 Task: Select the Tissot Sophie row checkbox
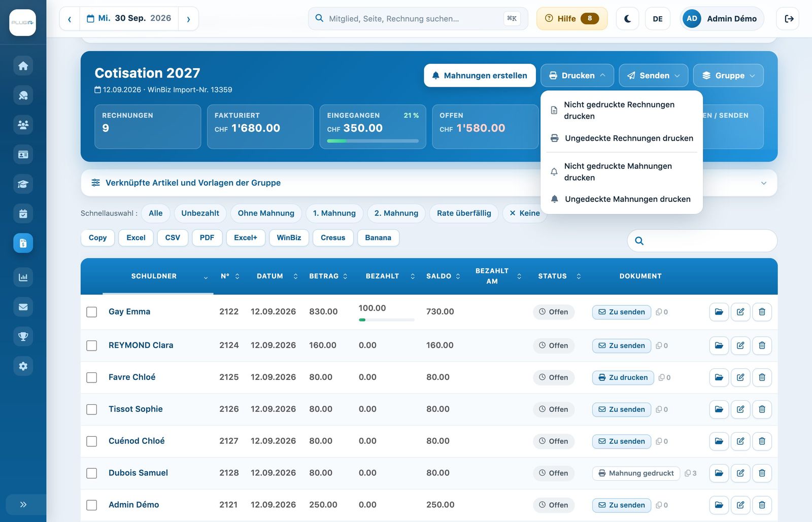[x=92, y=409]
